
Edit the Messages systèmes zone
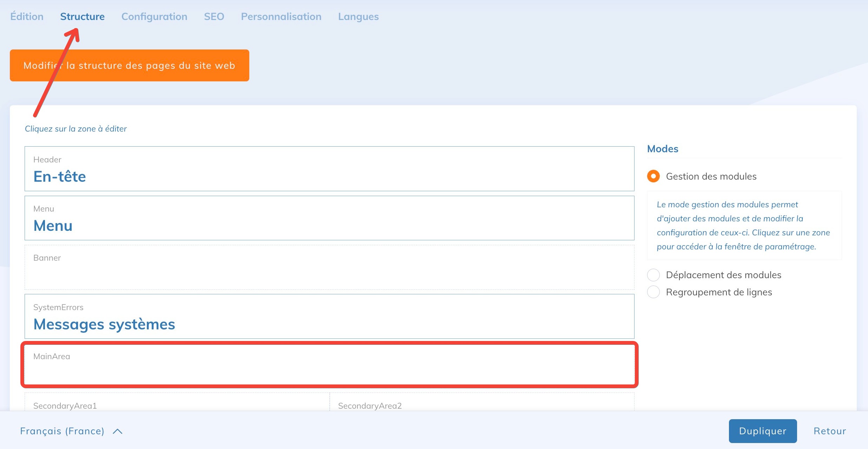point(329,316)
